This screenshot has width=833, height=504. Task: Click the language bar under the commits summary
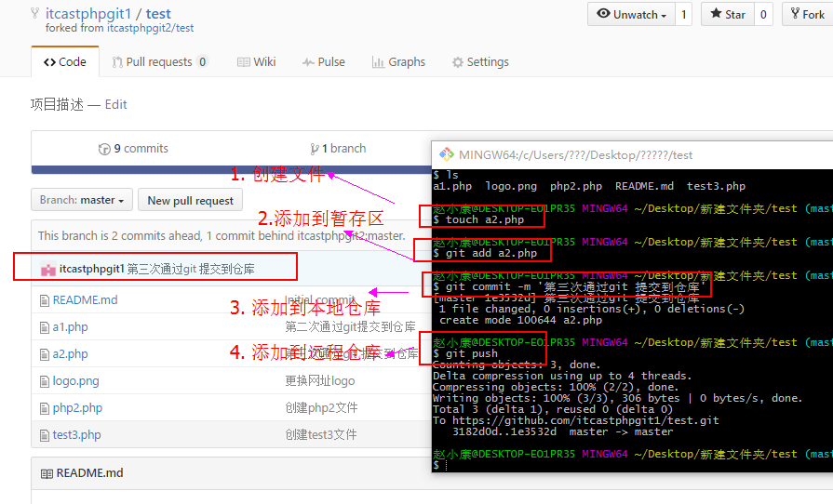tap(231, 170)
